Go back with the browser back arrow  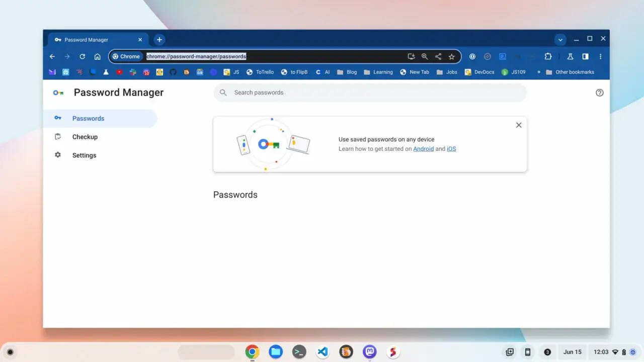click(52, 57)
